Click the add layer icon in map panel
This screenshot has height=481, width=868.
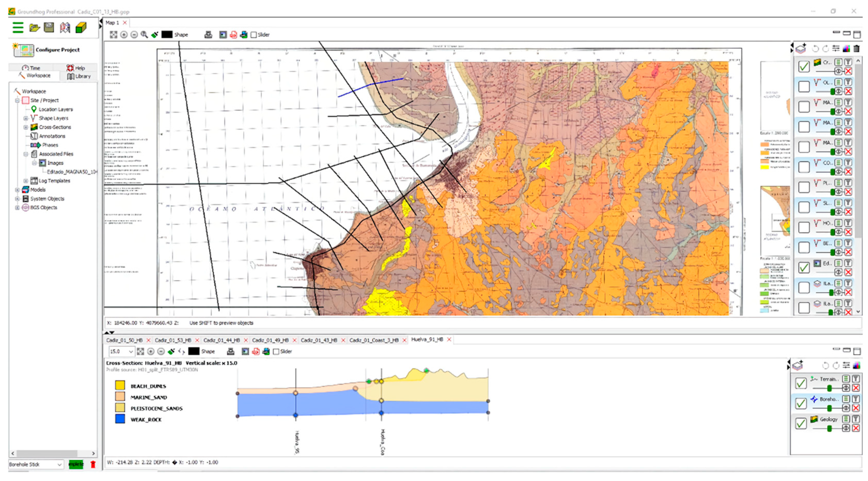[801, 49]
